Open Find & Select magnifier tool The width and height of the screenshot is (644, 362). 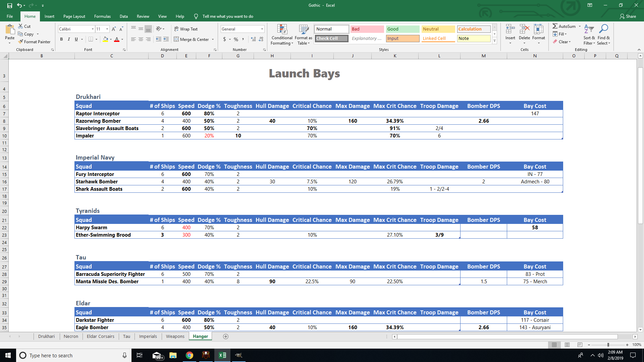coord(603,29)
